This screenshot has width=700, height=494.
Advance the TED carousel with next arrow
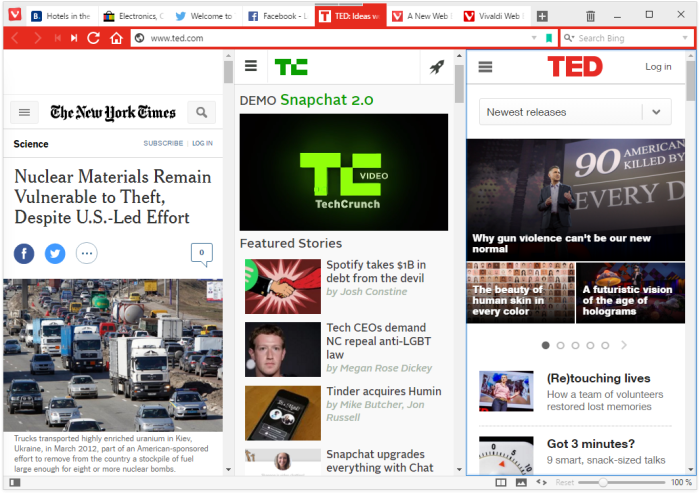coord(624,345)
